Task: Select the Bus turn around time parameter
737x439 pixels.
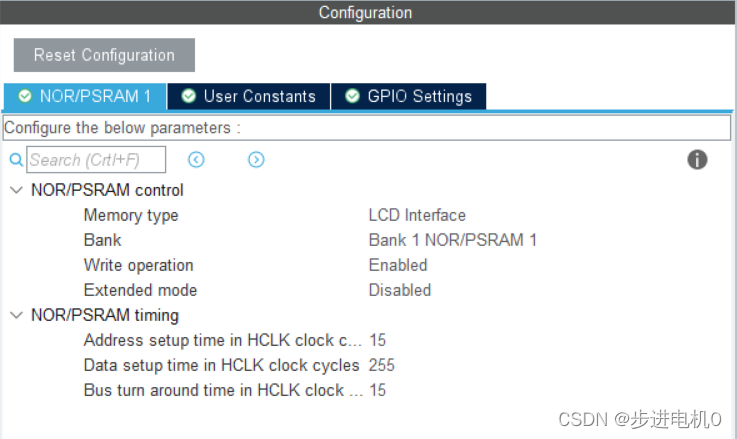Action: coord(223,390)
